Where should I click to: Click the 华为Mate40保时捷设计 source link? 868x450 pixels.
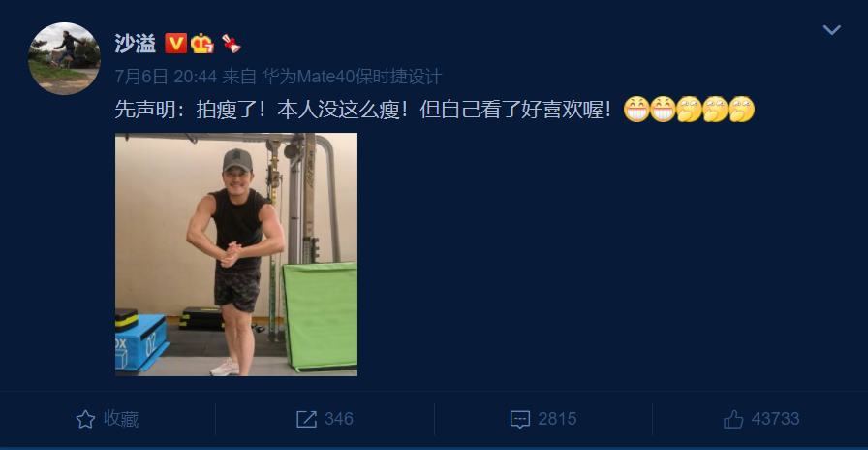pos(352,77)
